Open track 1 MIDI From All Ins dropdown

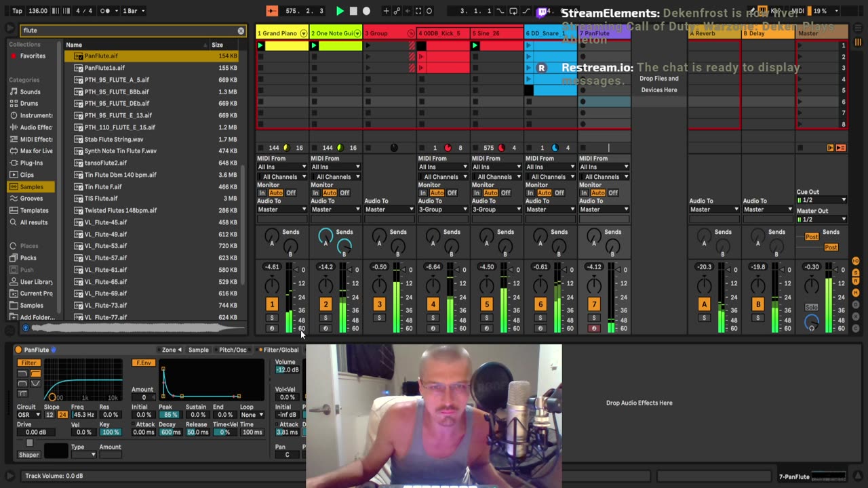pyautogui.click(x=281, y=167)
